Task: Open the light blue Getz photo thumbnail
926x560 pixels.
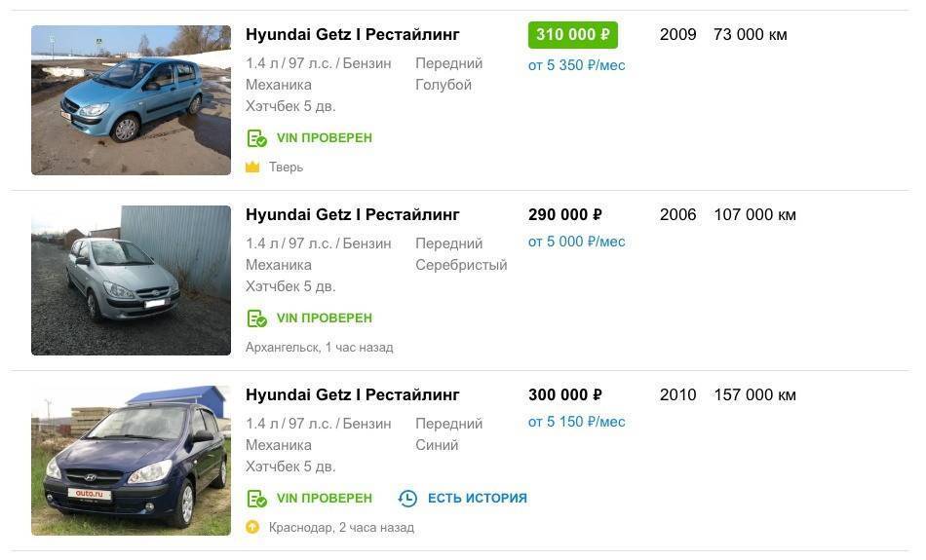Action: [x=131, y=100]
